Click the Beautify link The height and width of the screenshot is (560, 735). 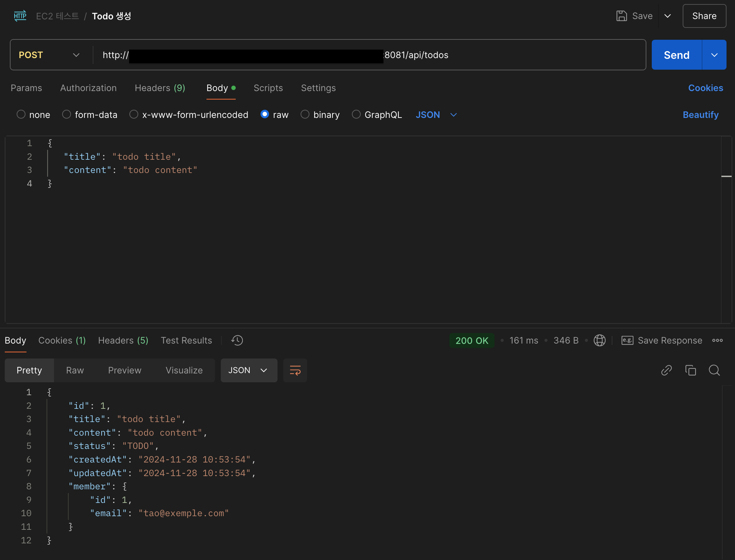point(700,115)
